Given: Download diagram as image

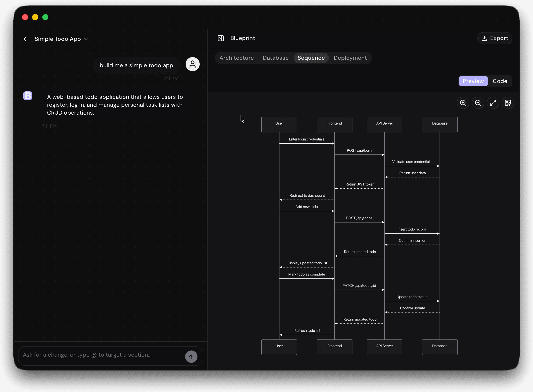Looking at the screenshot, I should coord(508,103).
